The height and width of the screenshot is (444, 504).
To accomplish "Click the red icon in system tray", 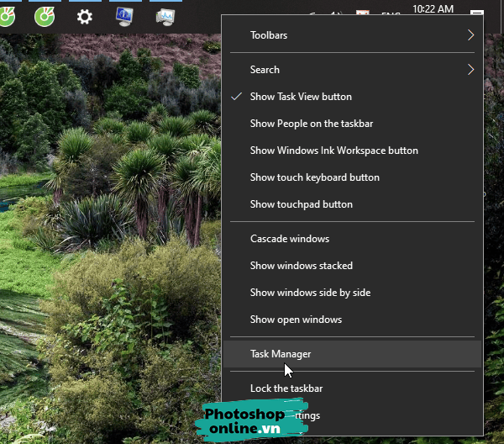I will coord(363,14).
